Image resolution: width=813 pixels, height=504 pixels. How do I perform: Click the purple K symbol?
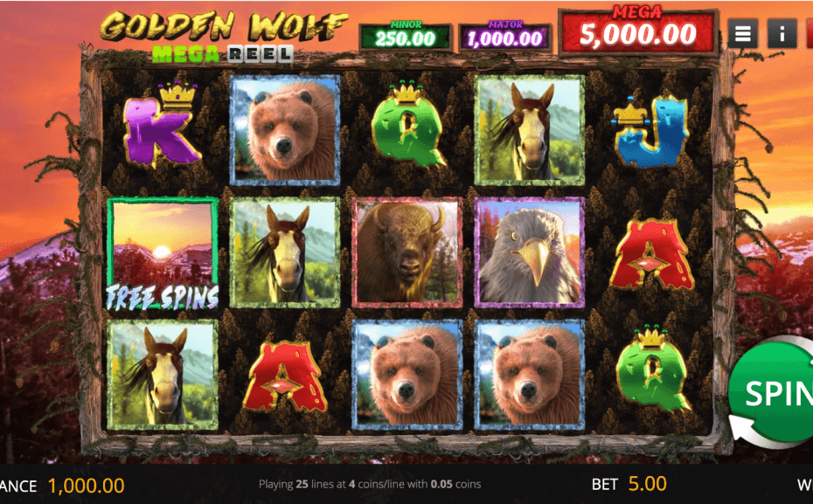click(x=163, y=126)
